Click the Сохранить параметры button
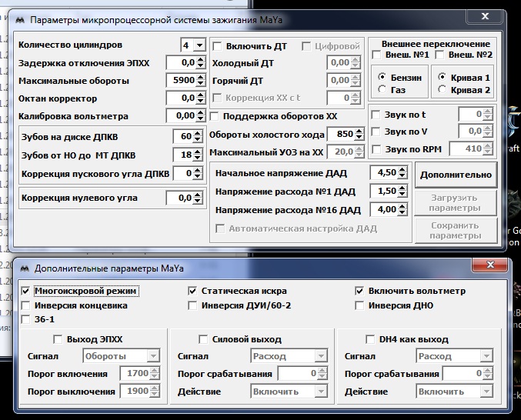Image resolution: width=521 pixels, height=420 pixels. (x=456, y=231)
